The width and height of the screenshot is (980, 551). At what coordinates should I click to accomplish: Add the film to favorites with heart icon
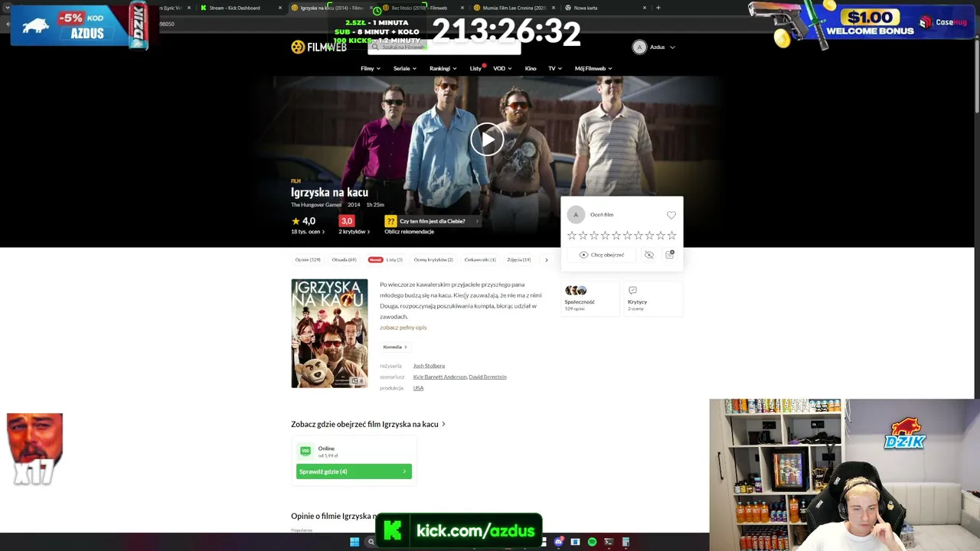[671, 215]
